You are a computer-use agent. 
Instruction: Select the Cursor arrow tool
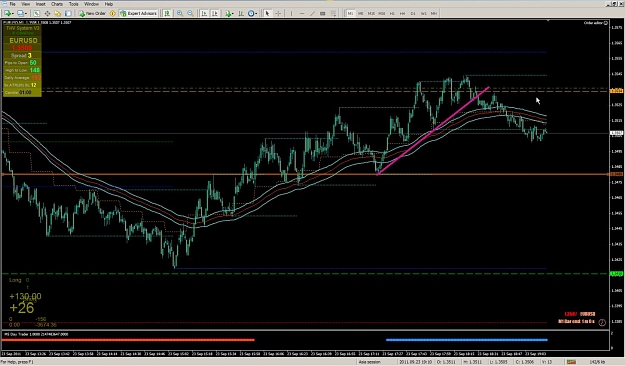[267, 14]
